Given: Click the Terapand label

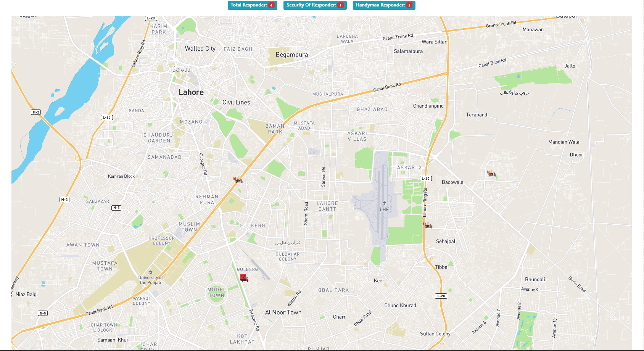Looking at the screenshot, I should (x=477, y=115).
